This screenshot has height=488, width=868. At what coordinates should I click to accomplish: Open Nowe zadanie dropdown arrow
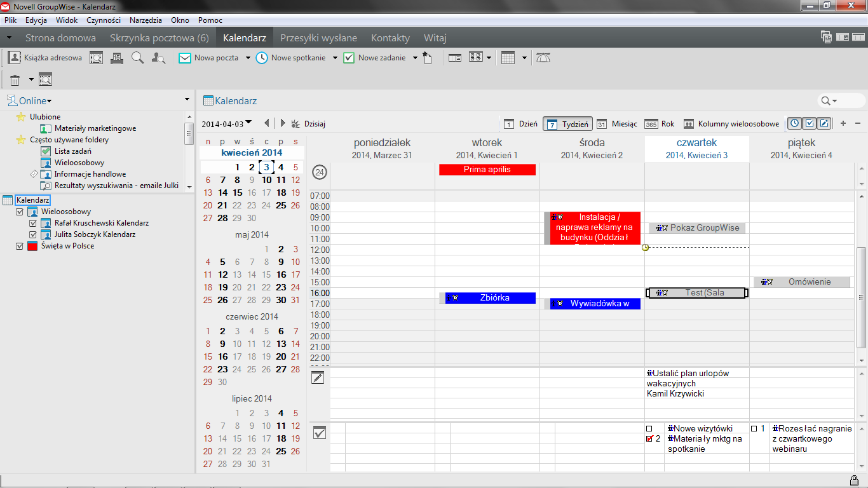(x=415, y=58)
